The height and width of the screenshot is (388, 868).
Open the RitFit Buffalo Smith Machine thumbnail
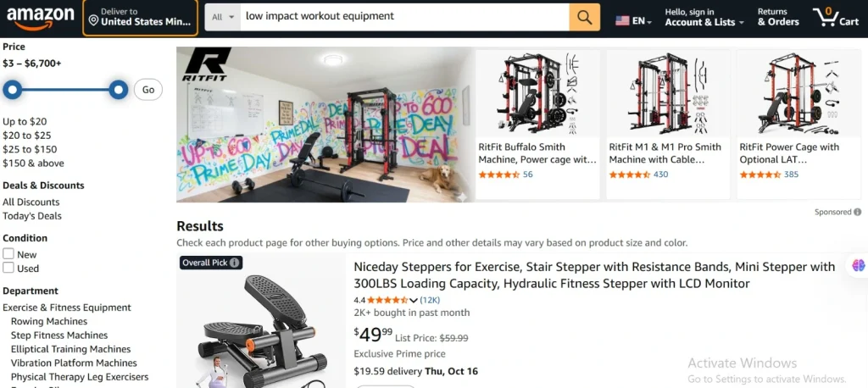click(x=537, y=92)
